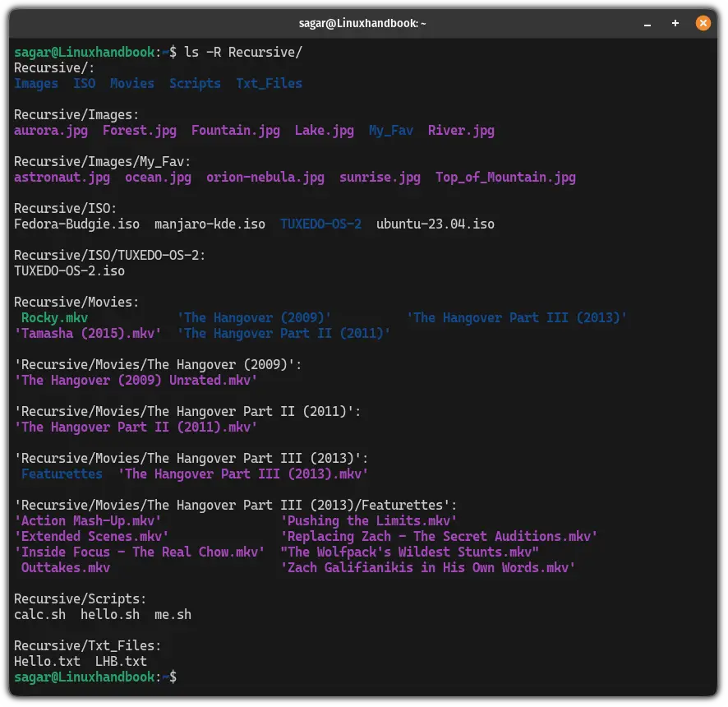The height and width of the screenshot is (707, 728).
Task: Click the Movies directory entry
Action: point(131,83)
